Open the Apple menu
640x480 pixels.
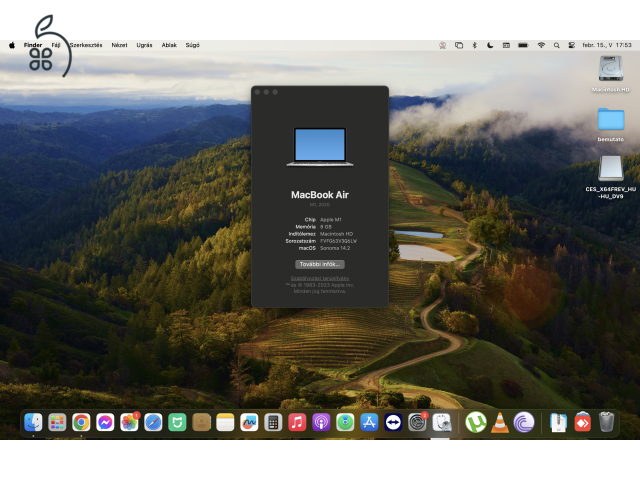point(12,45)
